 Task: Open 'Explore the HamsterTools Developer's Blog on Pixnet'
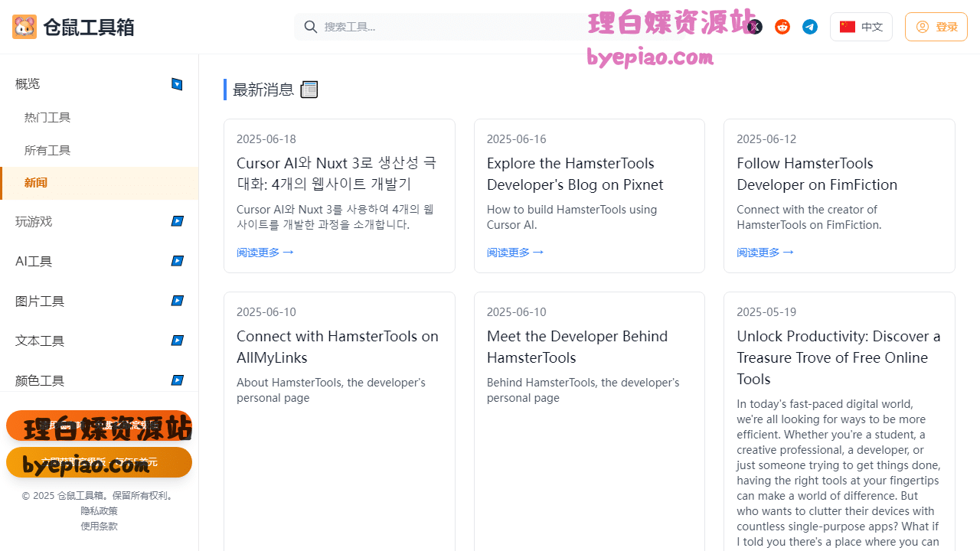575,174
